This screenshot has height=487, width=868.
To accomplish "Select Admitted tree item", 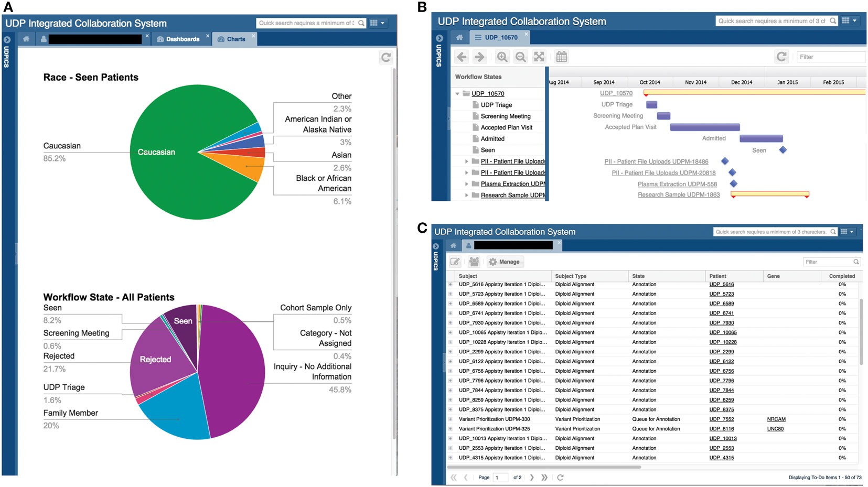I will [x=492, y=139].
